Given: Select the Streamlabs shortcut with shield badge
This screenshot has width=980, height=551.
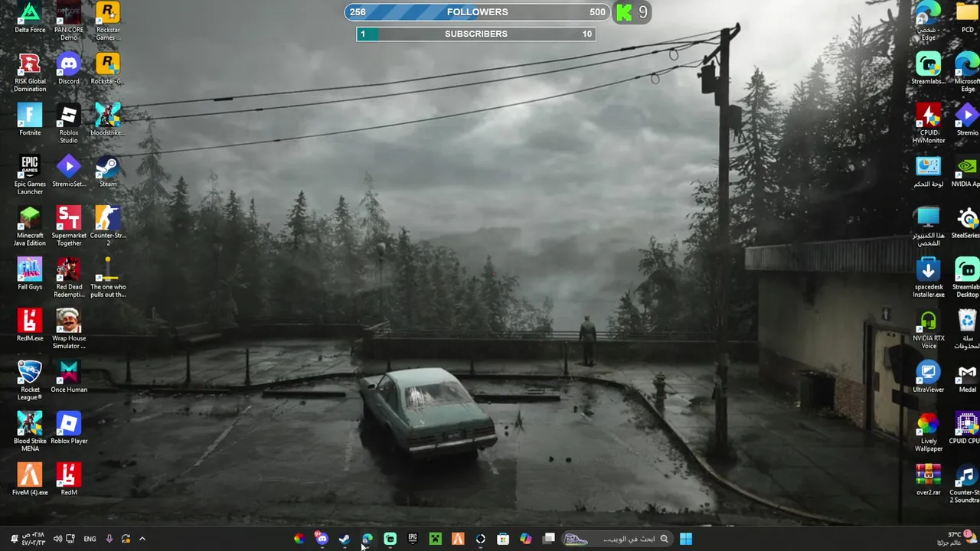Looking at the screenshot, I should [928, 69].
